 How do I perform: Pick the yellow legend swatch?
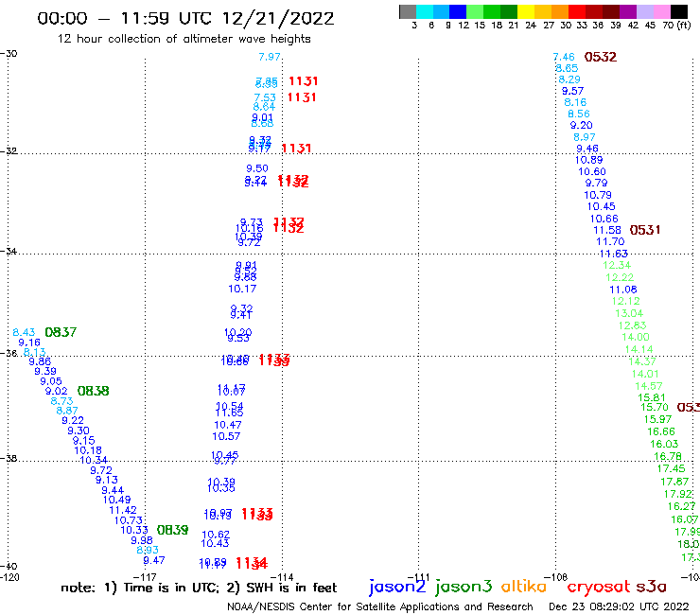526,12
